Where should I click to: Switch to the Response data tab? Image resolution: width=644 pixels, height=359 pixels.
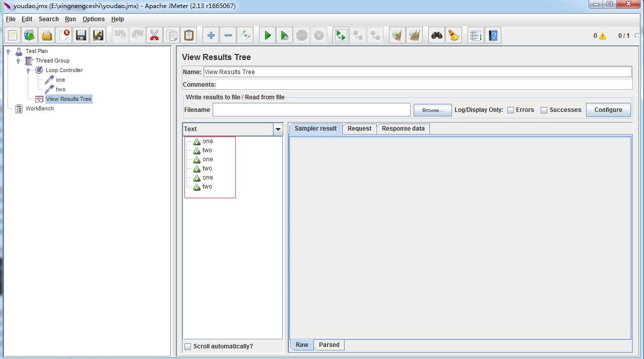pyautogui.click(x=403, y=129)
